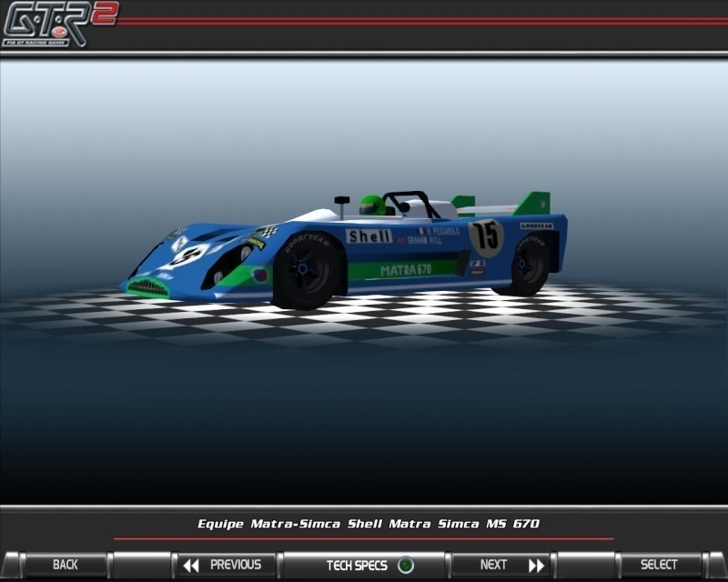Viewport: 728px width, 582px height.
Task: Toggle the green Tech Specs indicator light
Action: 406,566
